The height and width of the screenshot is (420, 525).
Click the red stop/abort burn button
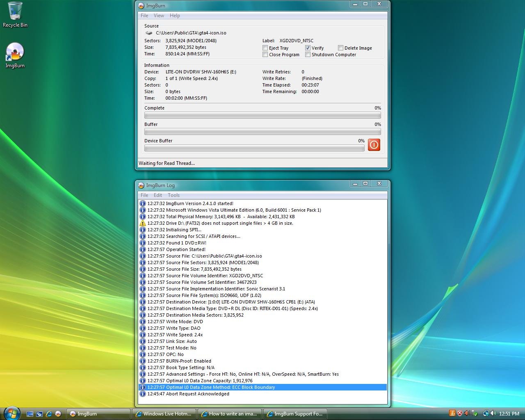(x=374, y=145)
